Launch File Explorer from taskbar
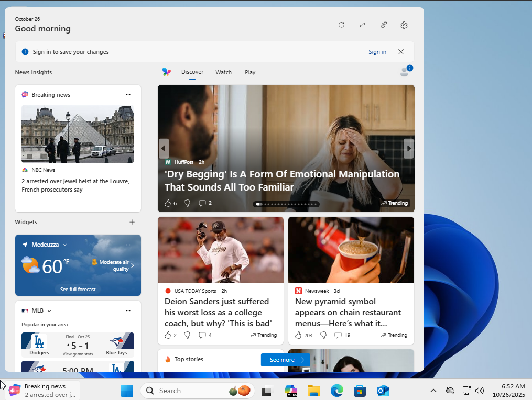This screenshot has height=400, width=532. pyautogui.click(x=313, y=391)
